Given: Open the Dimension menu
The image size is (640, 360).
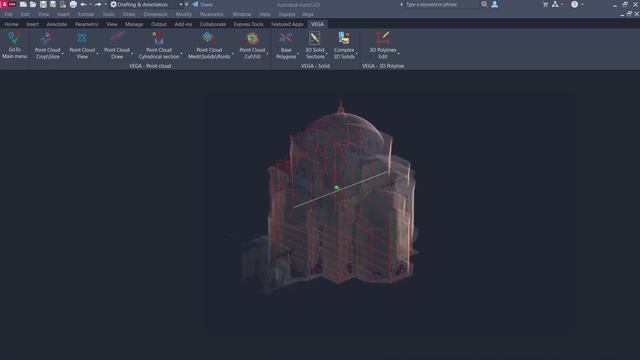Looking at the screenshot, I should coord(155,14).
